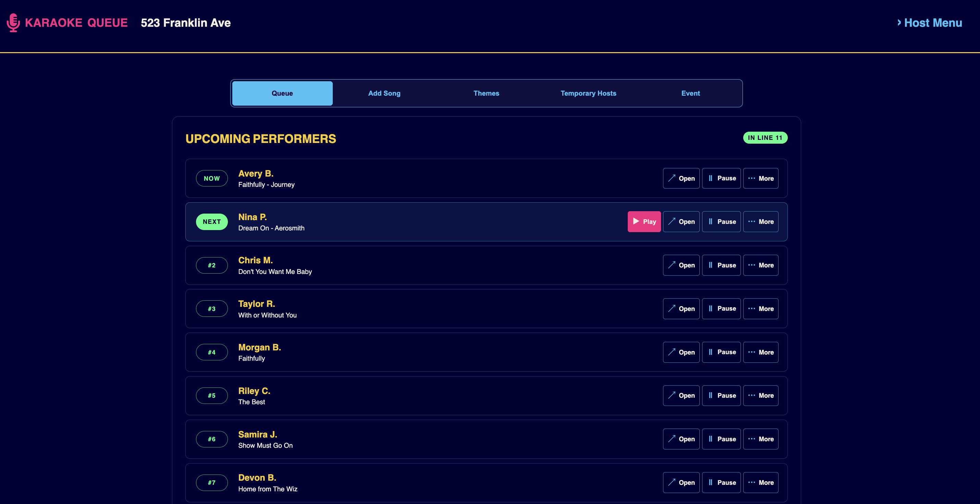This screenshot has height=504, width=980.
Task: Click song title 'Show Must Go On'
Action: click(x=266, y=445)
